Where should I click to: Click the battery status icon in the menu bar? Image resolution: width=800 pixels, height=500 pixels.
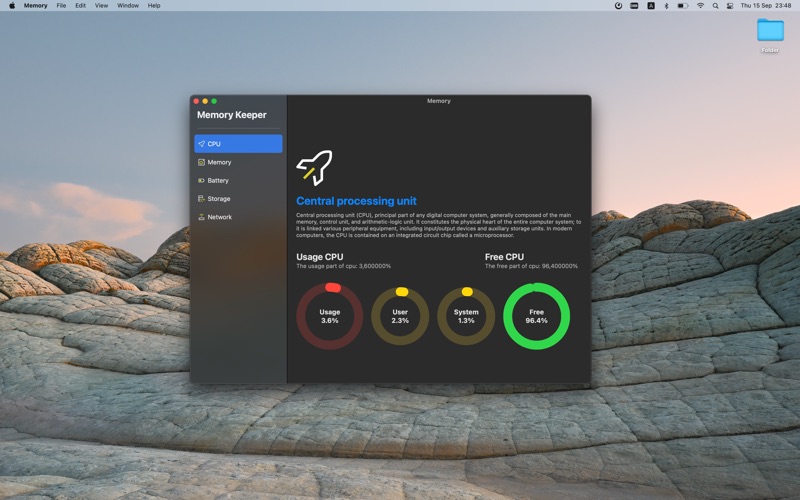coord(683,6)
